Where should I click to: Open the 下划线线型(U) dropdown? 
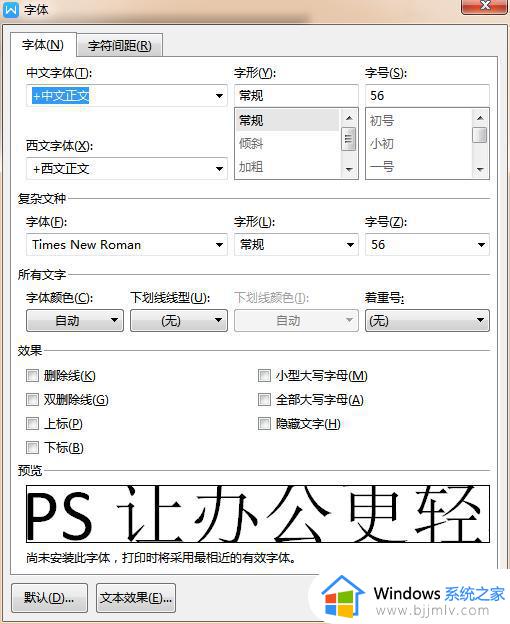[x=179, y=320]
